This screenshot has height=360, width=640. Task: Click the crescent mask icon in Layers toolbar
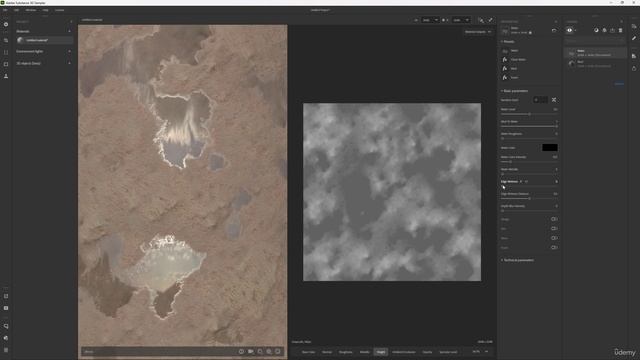point(596,30)
